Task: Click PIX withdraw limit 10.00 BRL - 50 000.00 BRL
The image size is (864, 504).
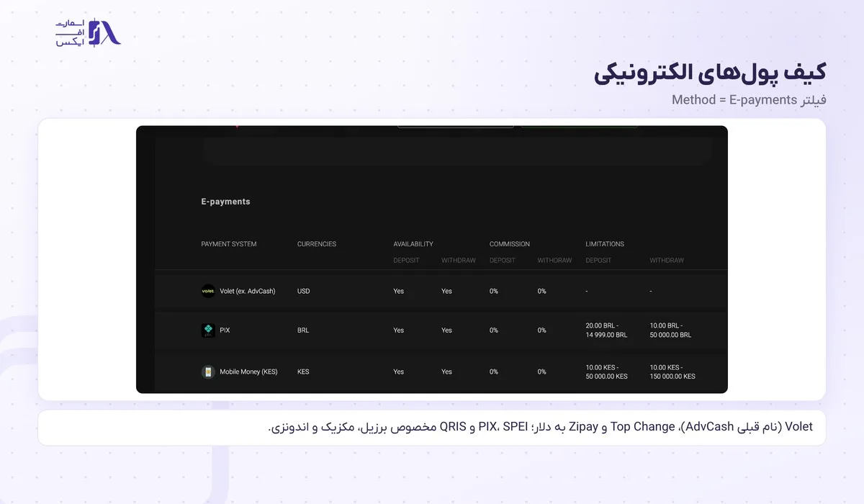Action: click(670, 330)
